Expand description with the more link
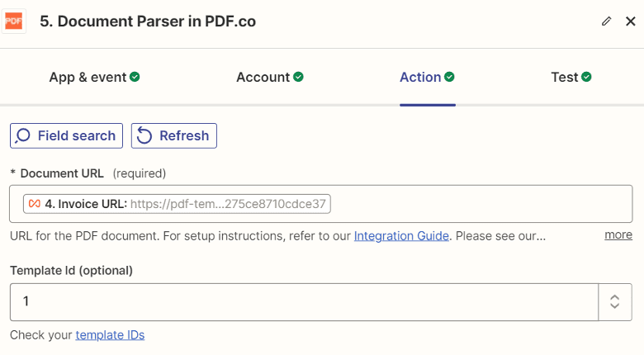Viewport: 644px width, 355px height. tap(618, 235)
